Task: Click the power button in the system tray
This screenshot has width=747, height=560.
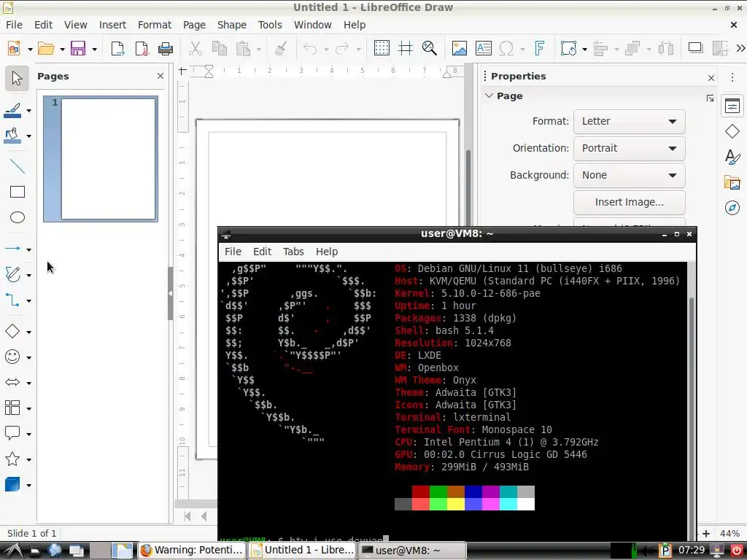Action: click(737, 551)
